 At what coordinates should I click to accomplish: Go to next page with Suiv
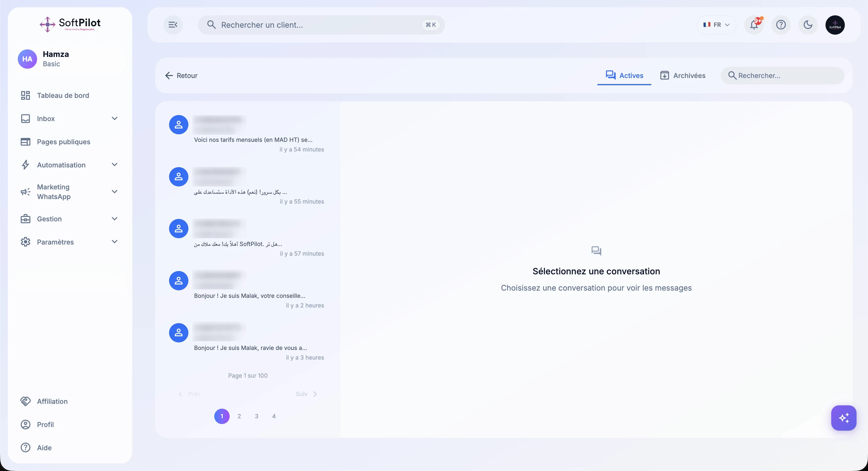tap(306, 394)
